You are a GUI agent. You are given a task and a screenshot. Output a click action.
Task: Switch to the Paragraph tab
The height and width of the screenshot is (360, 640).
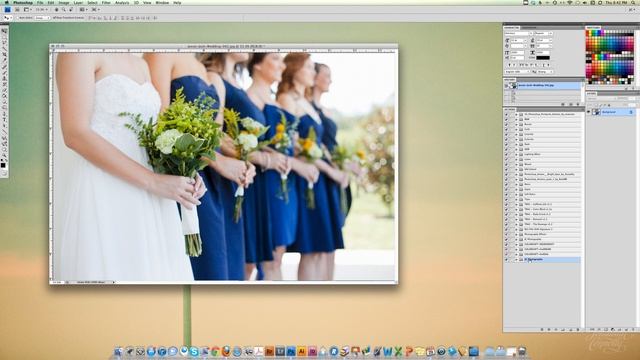pos(529,28)
